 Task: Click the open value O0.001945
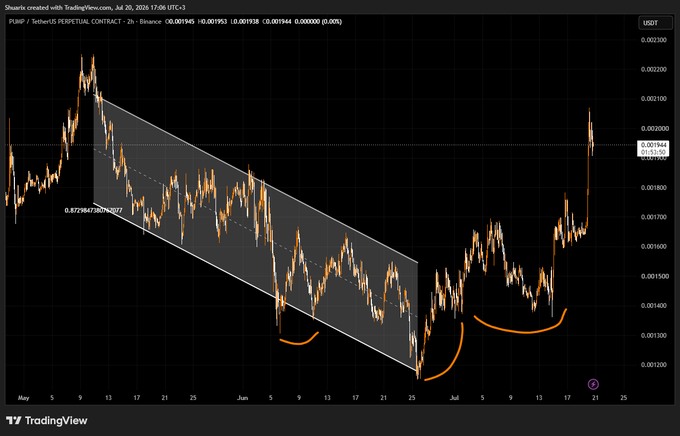180,21
